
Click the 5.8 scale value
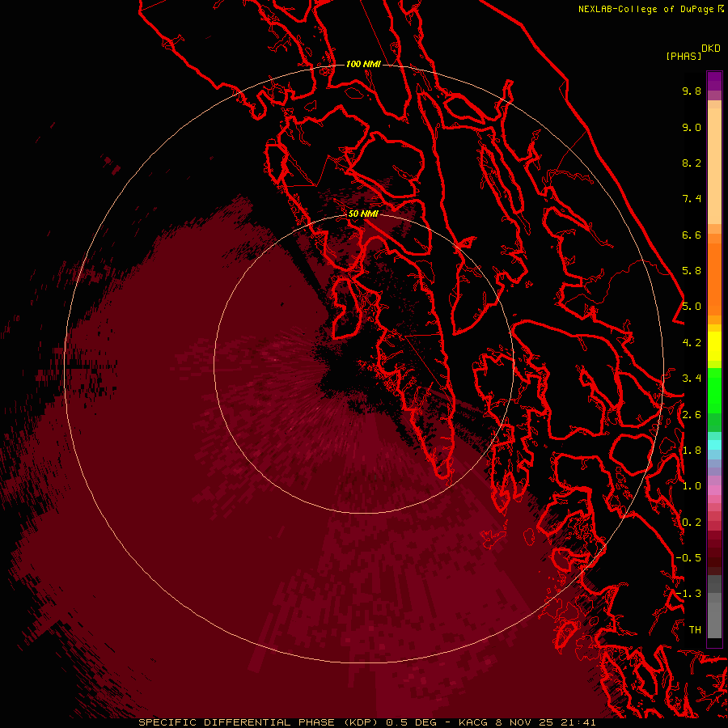pyautogui.click(x=692, y=271)
